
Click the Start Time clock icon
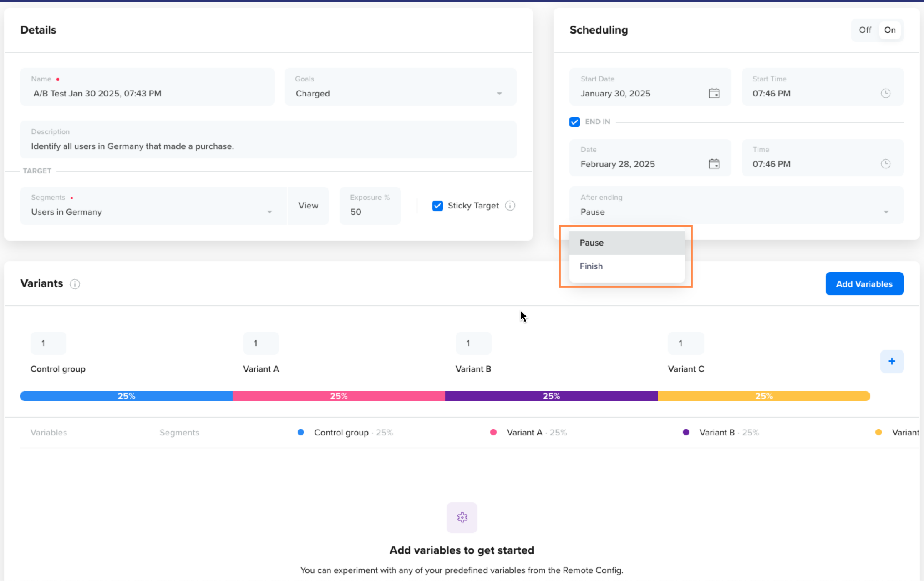[885, 93]
